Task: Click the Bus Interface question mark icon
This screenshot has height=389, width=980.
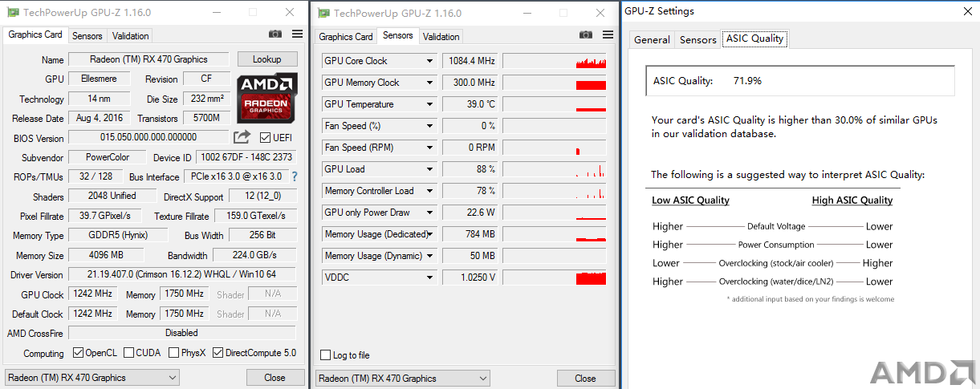Action: click(295, 176)
